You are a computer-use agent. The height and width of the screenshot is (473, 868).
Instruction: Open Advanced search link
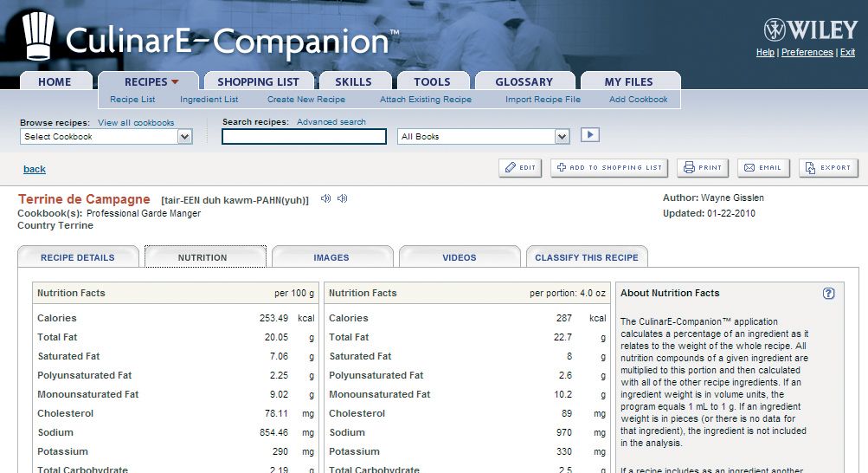[331, 122]
